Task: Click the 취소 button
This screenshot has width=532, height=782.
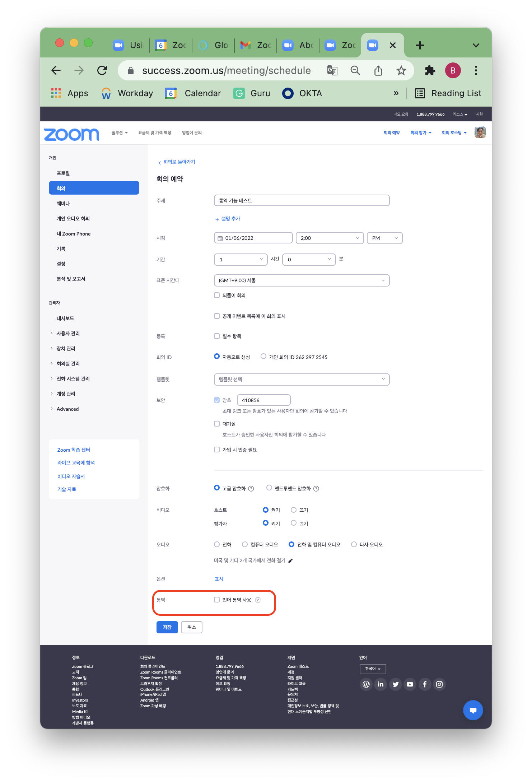Action: (x=192, y=627)
